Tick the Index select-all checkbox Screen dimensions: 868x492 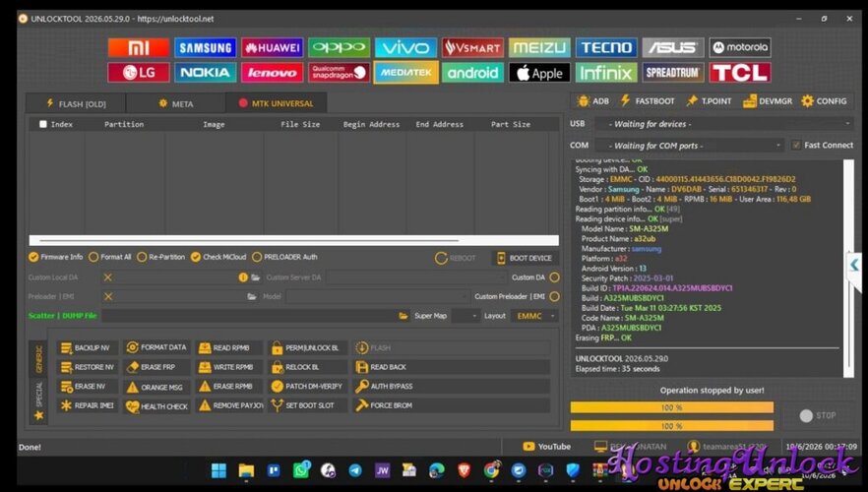43,124
